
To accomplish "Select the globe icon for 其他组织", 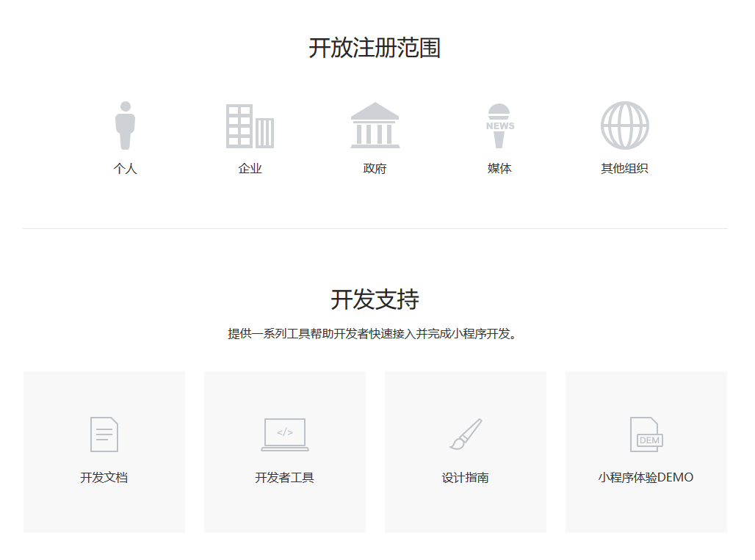I will click(x=624, y=126).
